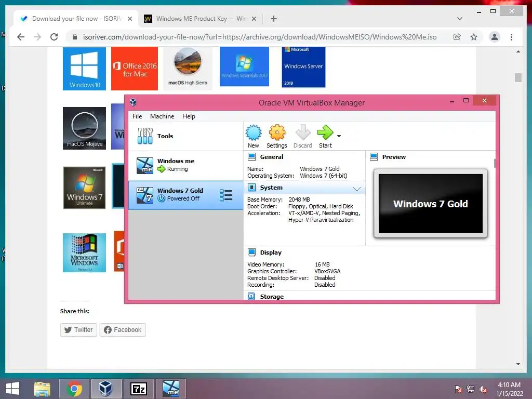Open the File menu in VirtualBox
The height and width of the screenshot is (399, 532).
137,116
